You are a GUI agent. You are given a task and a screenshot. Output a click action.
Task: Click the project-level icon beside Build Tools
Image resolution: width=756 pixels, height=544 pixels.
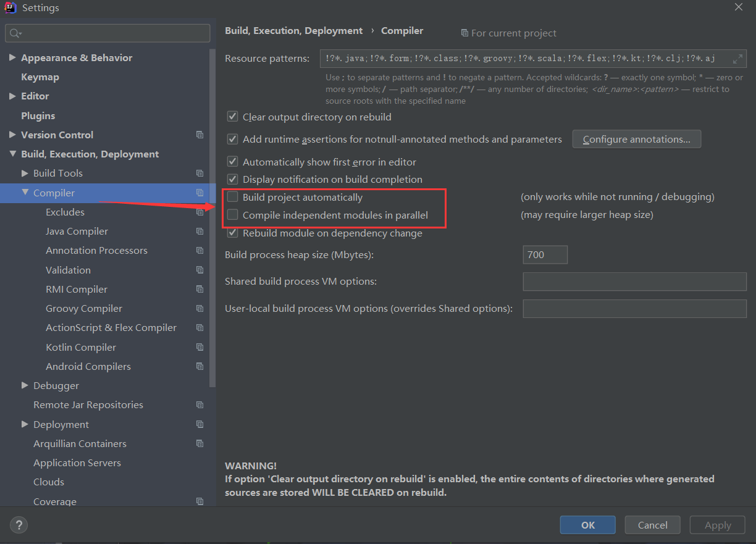[199, 174]
